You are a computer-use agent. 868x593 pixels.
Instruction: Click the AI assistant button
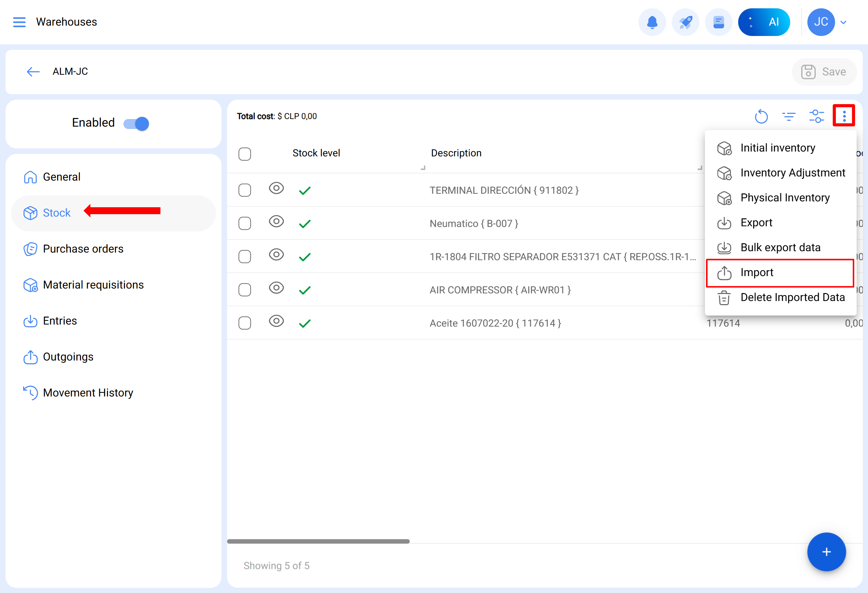(764, 22)
